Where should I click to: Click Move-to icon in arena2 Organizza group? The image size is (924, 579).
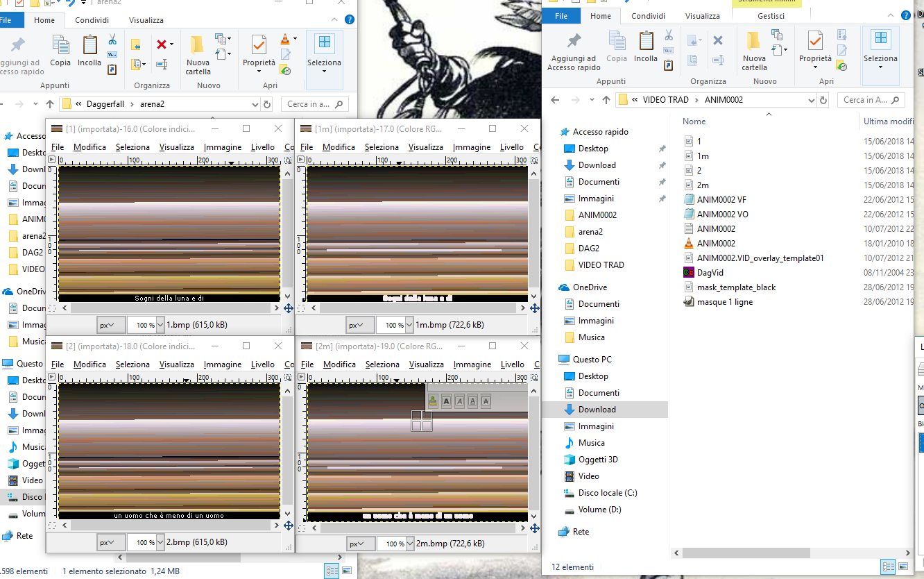pos(136,44)
